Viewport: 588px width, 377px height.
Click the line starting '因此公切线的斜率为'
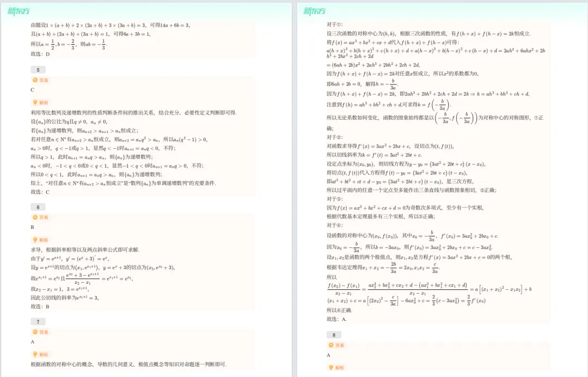pyautogui.click(x=65, y=298)
